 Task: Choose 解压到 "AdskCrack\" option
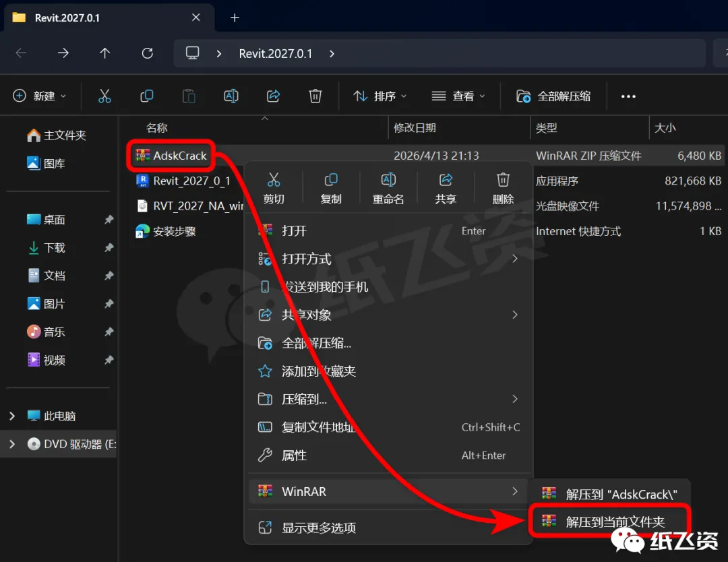[x=609, y=494]
